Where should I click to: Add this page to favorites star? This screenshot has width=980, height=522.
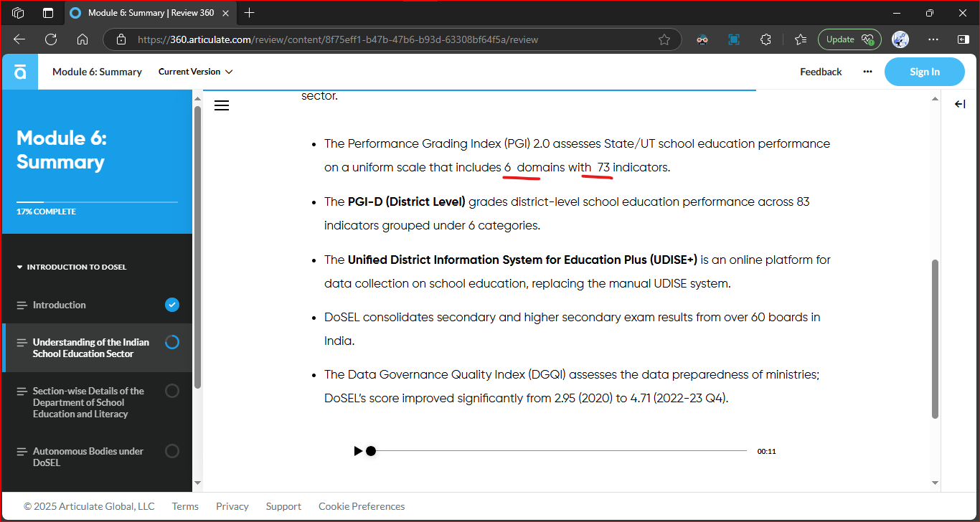pyautogui.click(x=664, y=39)
